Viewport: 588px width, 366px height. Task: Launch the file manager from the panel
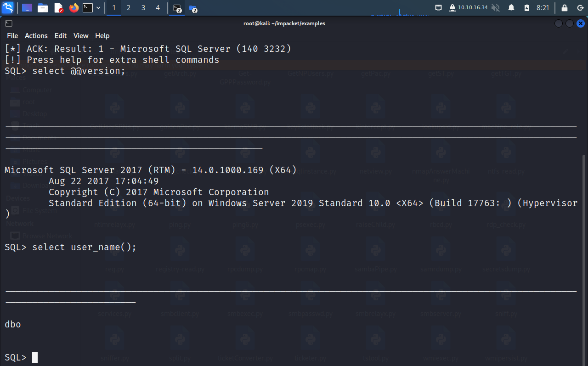click(x=43, y=8)
